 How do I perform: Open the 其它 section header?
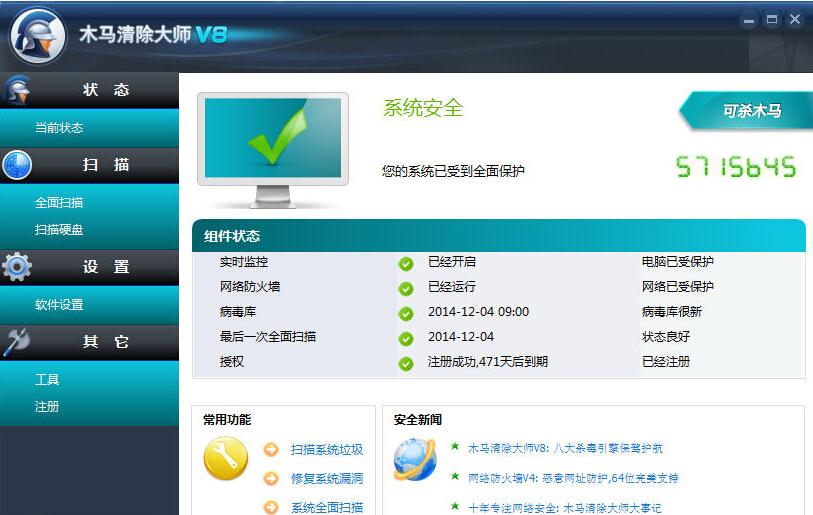[x=89, y=342]
